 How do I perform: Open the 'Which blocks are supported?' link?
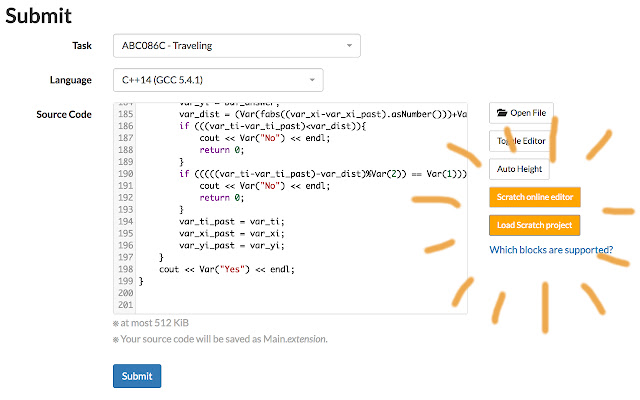(551, 250)
